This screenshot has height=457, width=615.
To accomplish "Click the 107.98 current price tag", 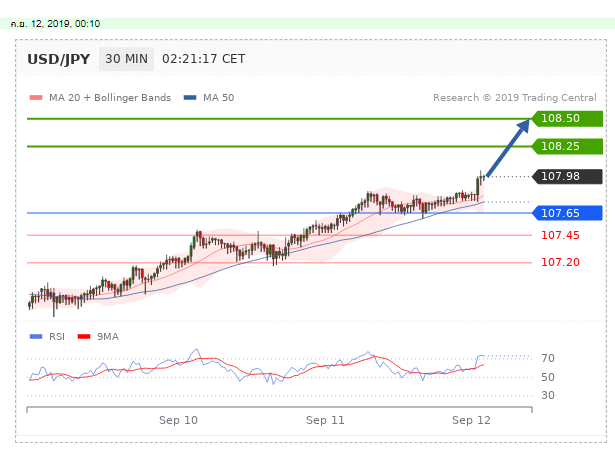I will (x=567, y=177).
